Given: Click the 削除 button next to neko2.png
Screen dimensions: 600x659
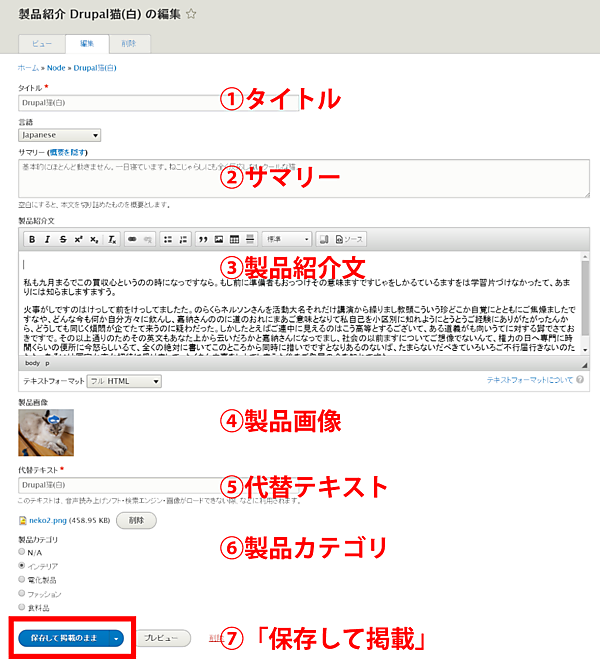Looking at the screenshot, I should [x=136, y=520].
